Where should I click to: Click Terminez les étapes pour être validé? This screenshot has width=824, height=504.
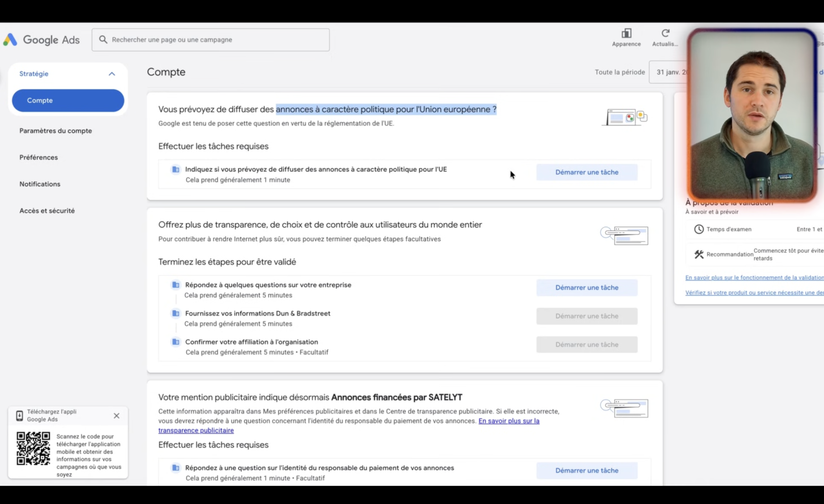(x=227, y=262)
